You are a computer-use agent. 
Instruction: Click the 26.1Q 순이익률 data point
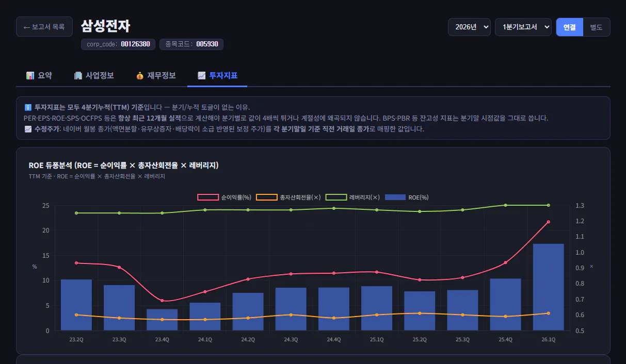point(548,222)
